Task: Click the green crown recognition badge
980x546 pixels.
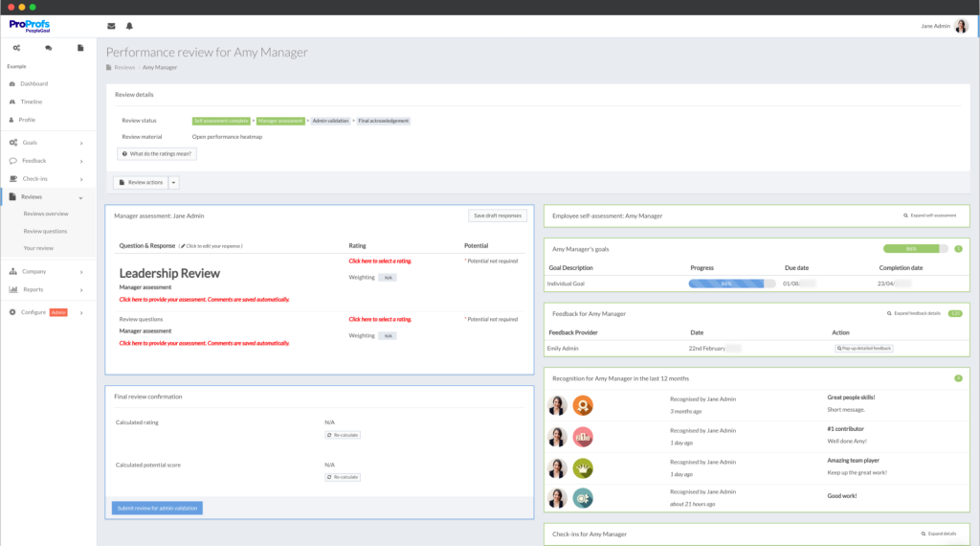Action: tap(583, 467)
